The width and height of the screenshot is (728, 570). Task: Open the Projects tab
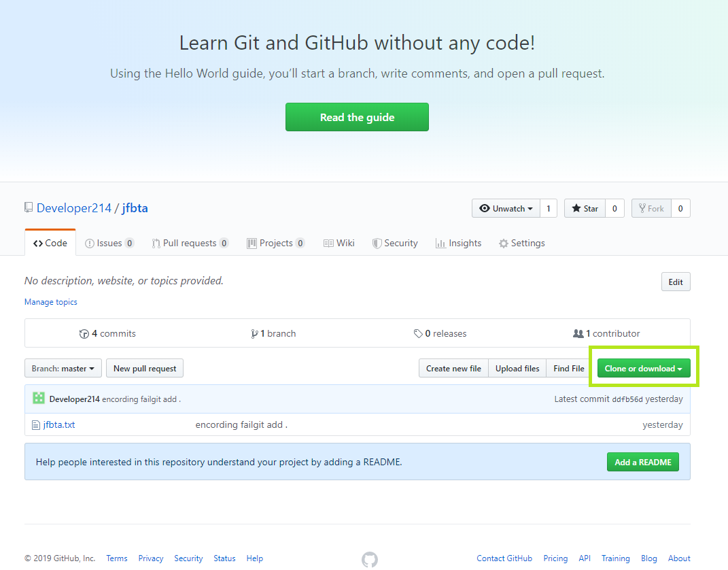[x=276, y=243]
